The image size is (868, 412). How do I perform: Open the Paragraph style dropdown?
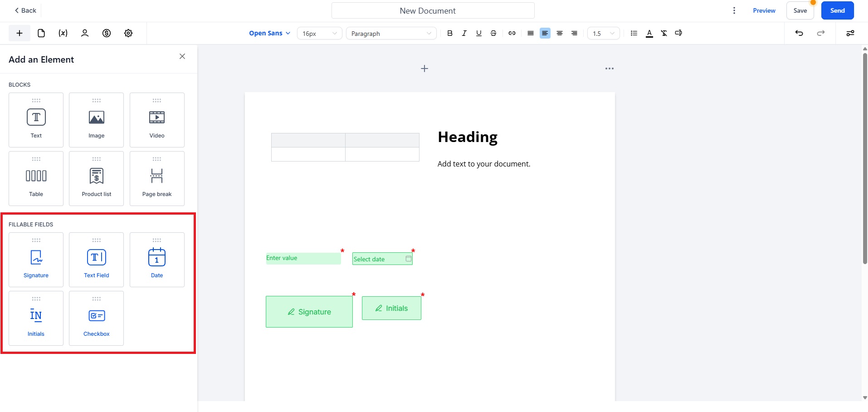coord(391,33)
